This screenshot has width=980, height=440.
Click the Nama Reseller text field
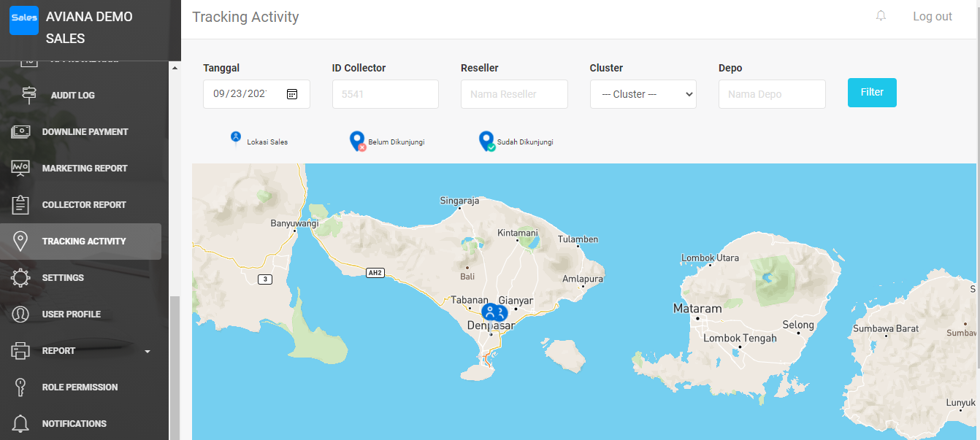tap(514, 94)
